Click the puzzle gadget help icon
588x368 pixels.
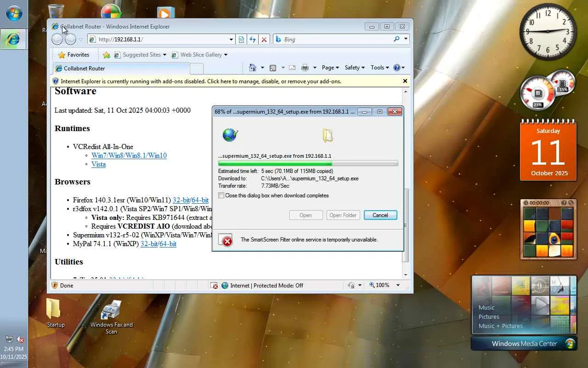tap(564, 203)
